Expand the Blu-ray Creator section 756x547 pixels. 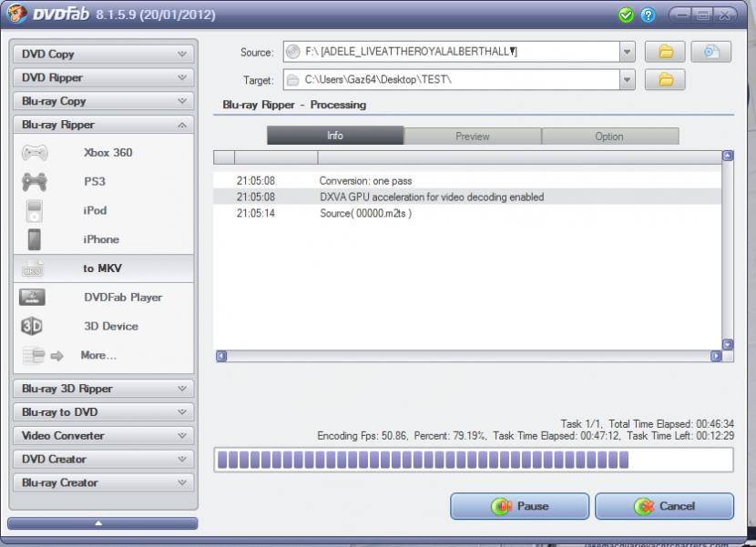point(104,483)
